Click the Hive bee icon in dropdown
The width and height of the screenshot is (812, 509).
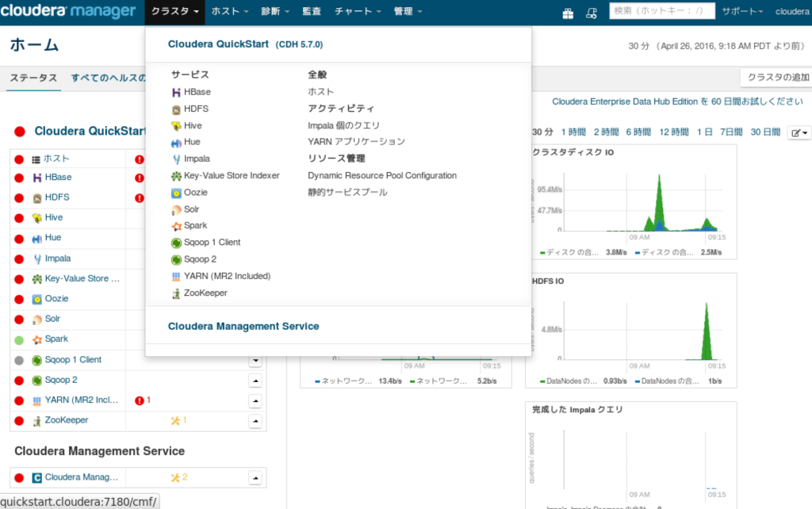[176, 126]
